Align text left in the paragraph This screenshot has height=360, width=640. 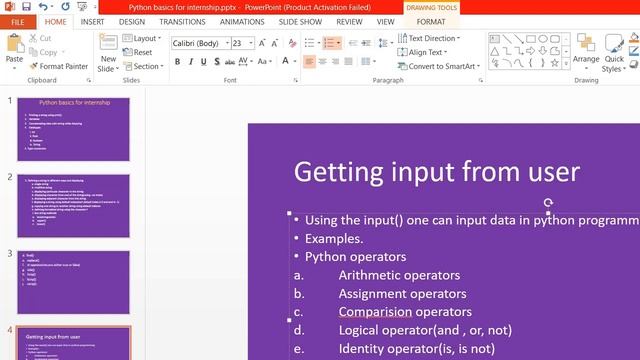click(x=309, y=62)
